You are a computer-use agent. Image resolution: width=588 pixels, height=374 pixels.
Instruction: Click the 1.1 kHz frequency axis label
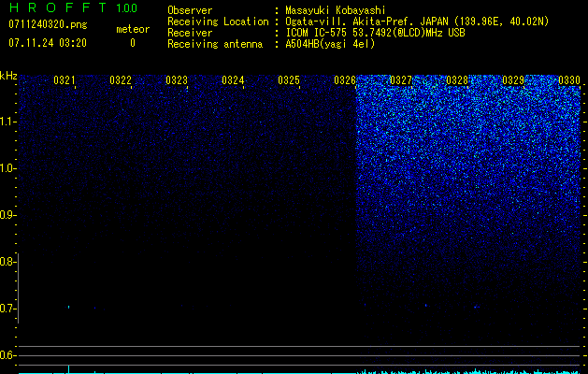coord(7,122)
